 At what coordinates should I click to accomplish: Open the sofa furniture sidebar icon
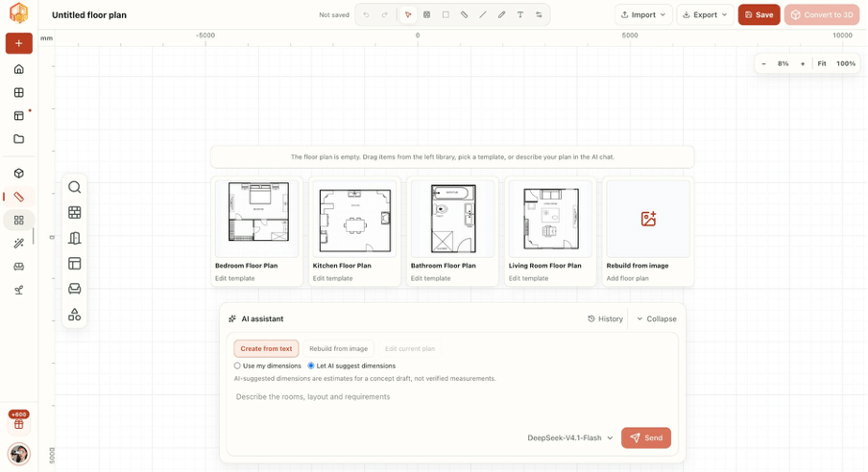[x=19, y=266]
